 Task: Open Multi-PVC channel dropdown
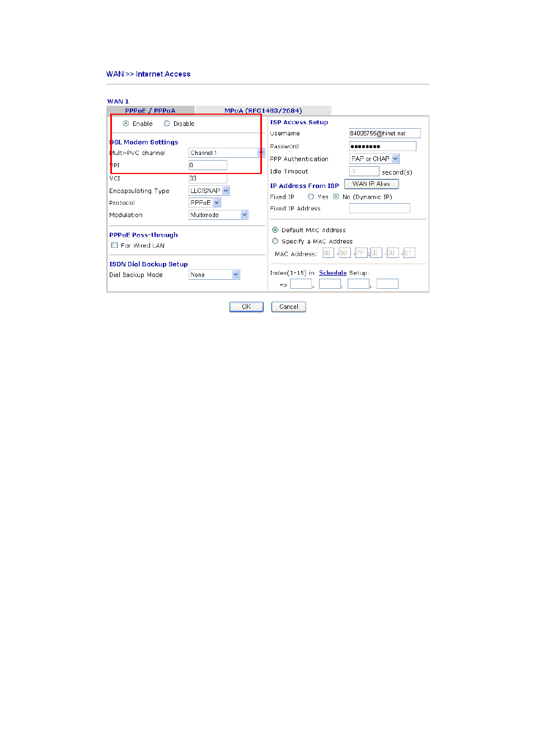coord(227,153)
